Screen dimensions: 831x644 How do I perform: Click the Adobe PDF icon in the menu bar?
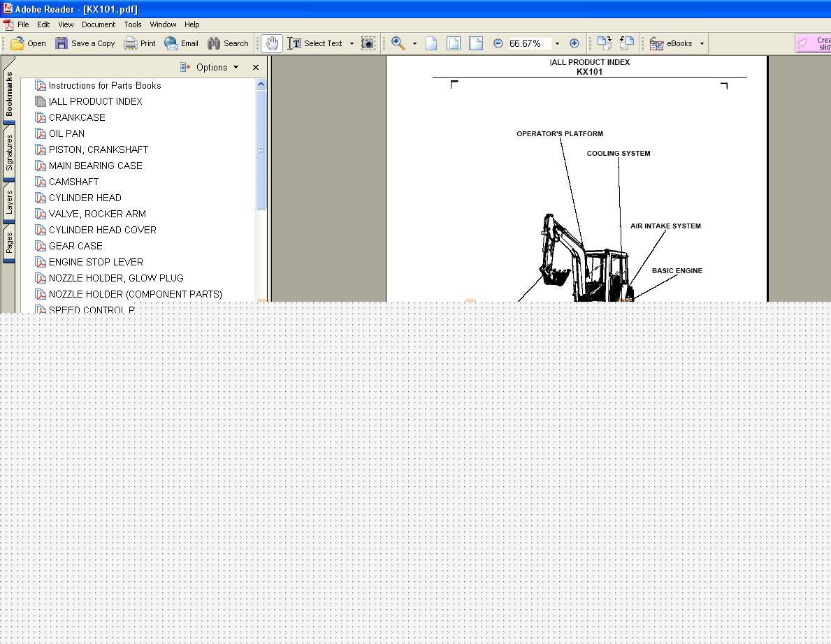point(8,24)
